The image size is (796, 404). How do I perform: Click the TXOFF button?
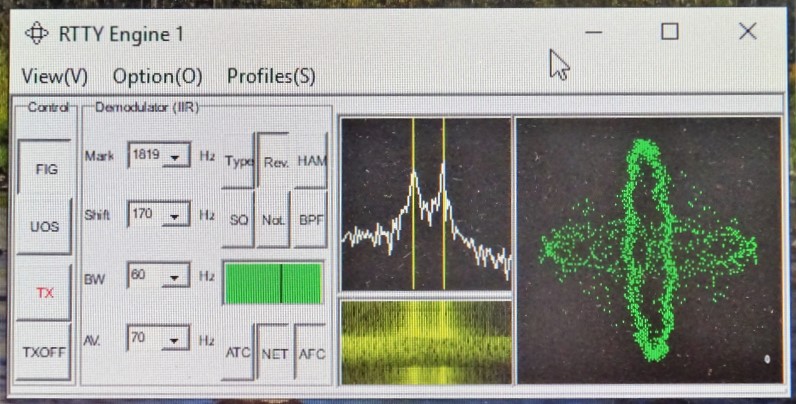46,351
